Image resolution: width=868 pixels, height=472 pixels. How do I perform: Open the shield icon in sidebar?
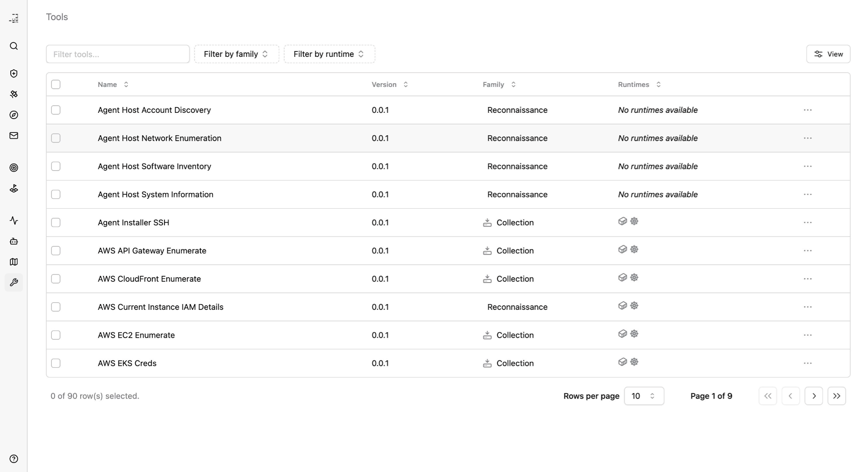pyautogui.click(x=14, y=73)
